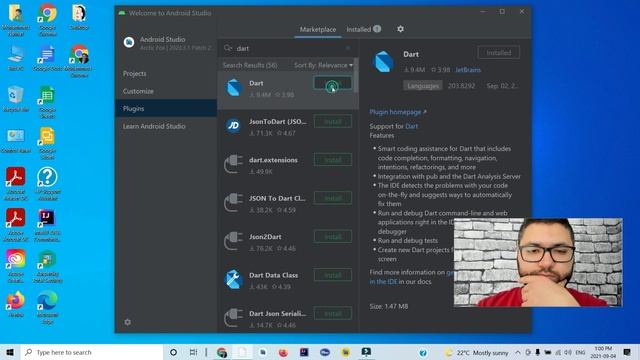The height and width of the screenshot is (360, 640).
Task: Switch to the Installed tab
Action: [x=363, y=29]
